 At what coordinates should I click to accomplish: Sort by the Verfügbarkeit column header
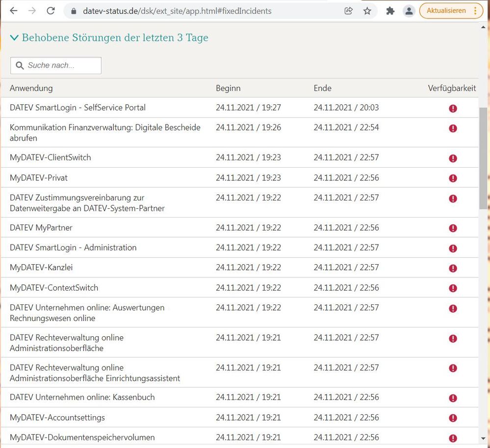click(452, 88)
